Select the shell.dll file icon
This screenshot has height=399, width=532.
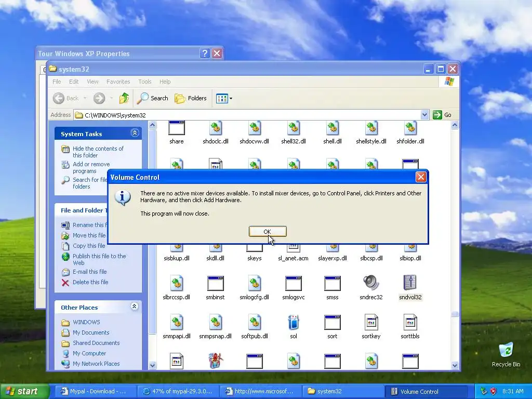point(332,128)
